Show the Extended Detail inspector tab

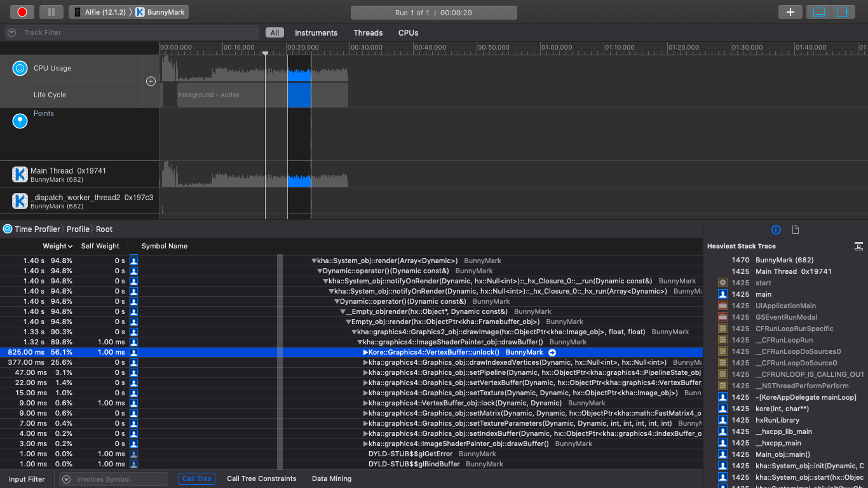(776, 230)
